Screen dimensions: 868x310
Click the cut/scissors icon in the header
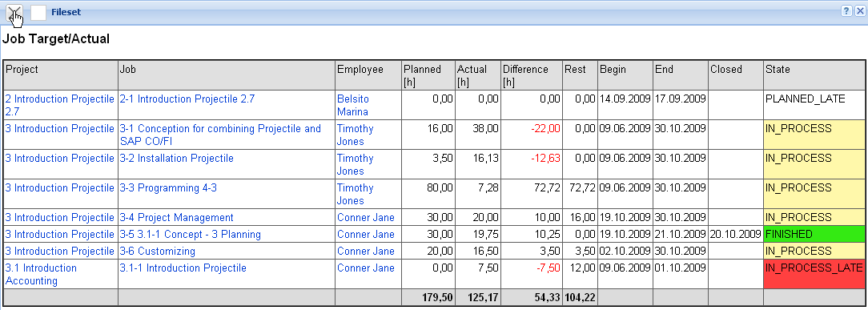[x=14, y=12]
